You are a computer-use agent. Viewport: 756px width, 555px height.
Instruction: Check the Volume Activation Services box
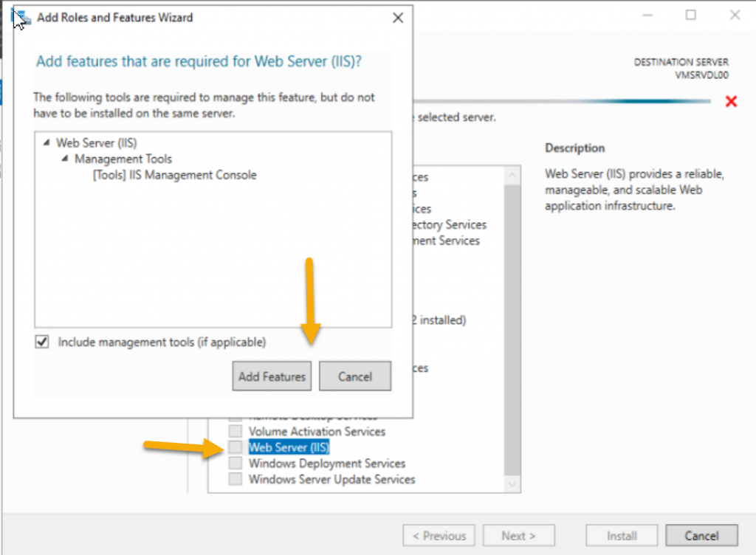pyautogui.click(x=235, y=431)
